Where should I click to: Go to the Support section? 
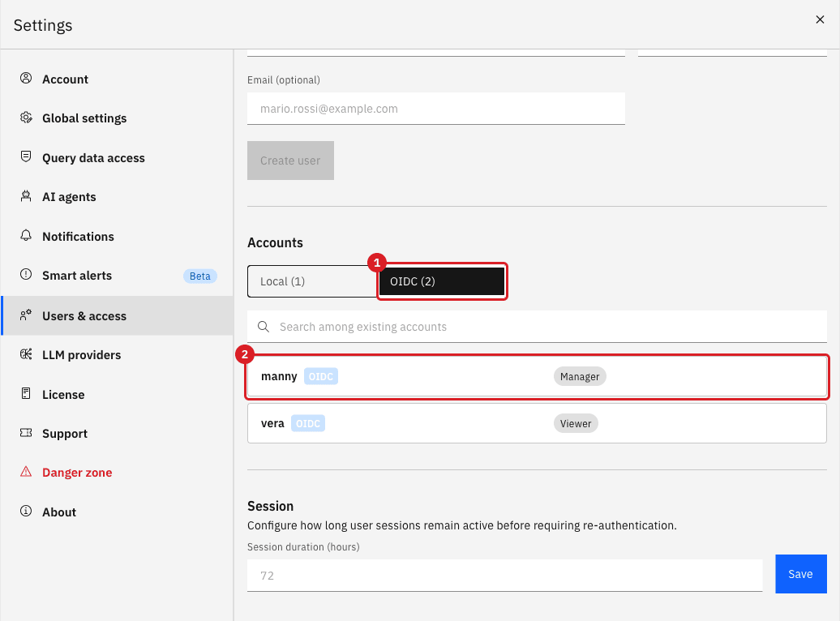(x=117, y=434)
